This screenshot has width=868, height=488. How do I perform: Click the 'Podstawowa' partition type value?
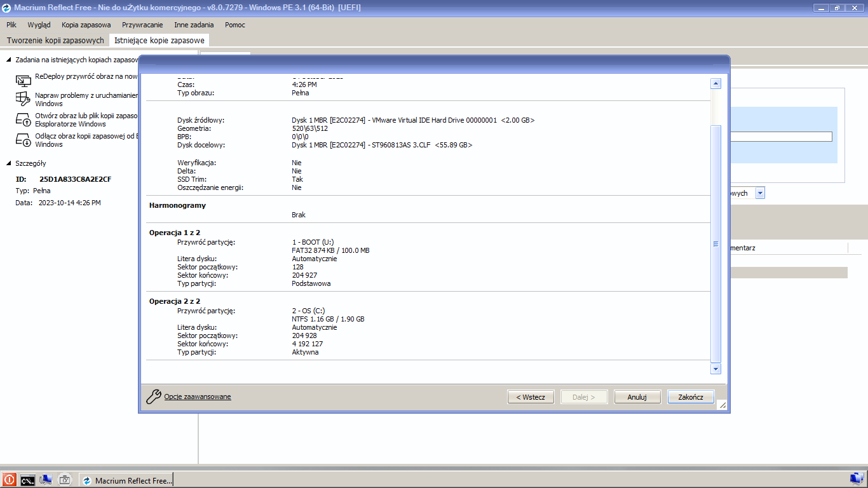(311, 283)
